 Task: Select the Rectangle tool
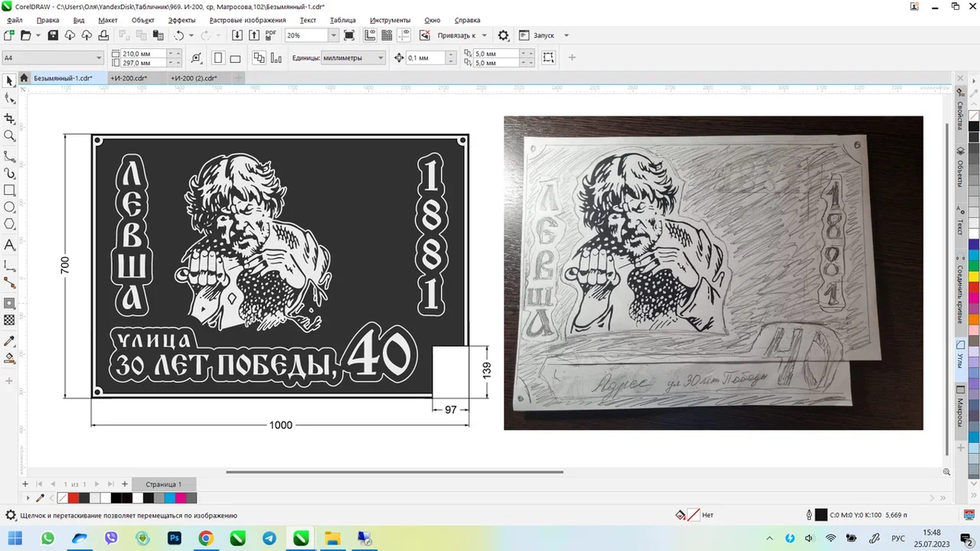pyautogui.click(x=10, y=191)
